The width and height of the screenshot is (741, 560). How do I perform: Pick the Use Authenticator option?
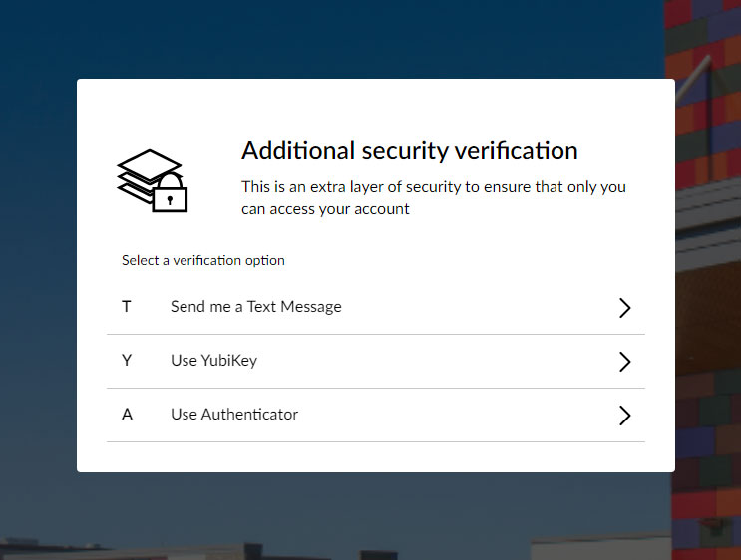click(234, 415)
